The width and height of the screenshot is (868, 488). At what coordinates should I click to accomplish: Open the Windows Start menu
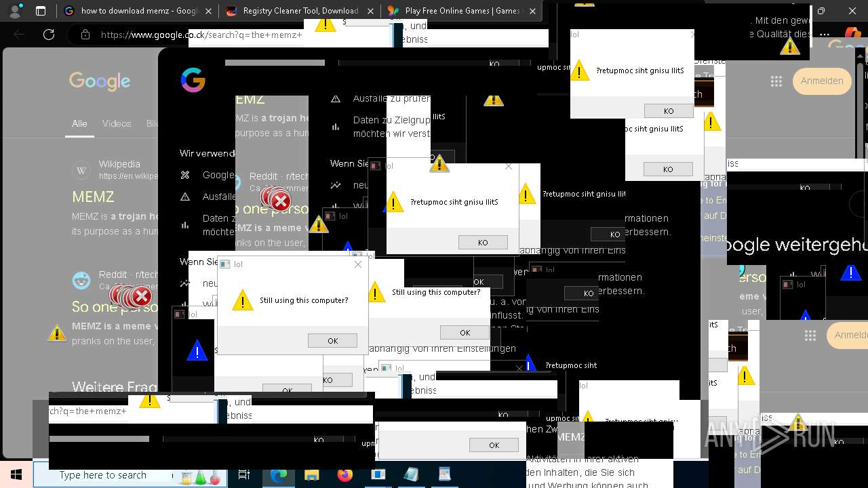[x=16, y=475]
